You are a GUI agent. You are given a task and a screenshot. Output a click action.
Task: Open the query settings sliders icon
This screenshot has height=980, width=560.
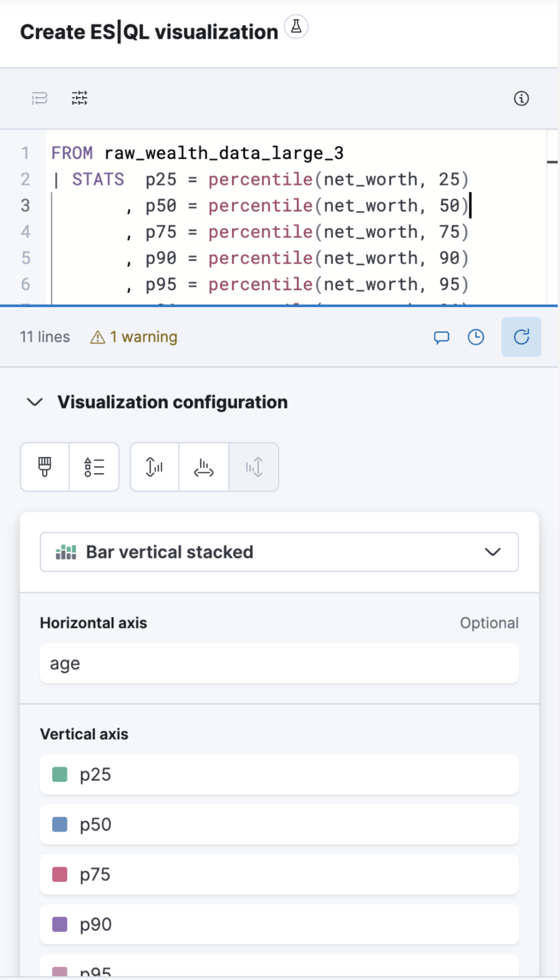[x=79, y=98]
